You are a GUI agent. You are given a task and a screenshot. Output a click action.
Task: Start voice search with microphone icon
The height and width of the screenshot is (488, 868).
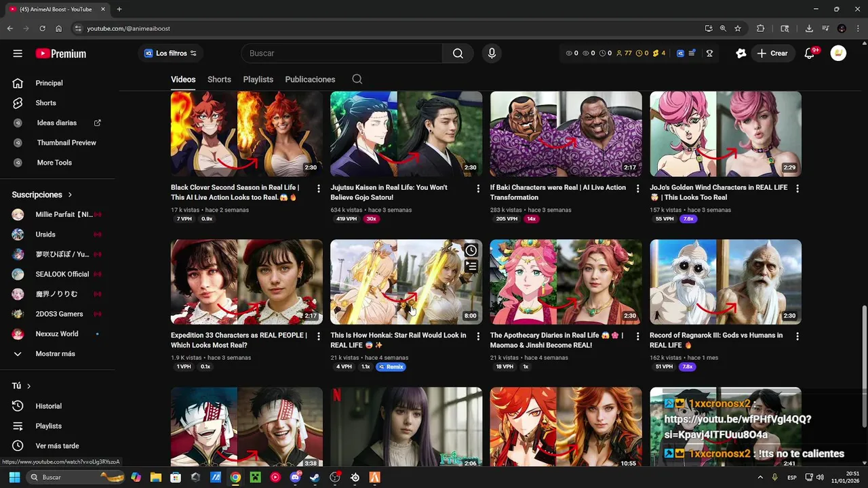tap(492, 54)
